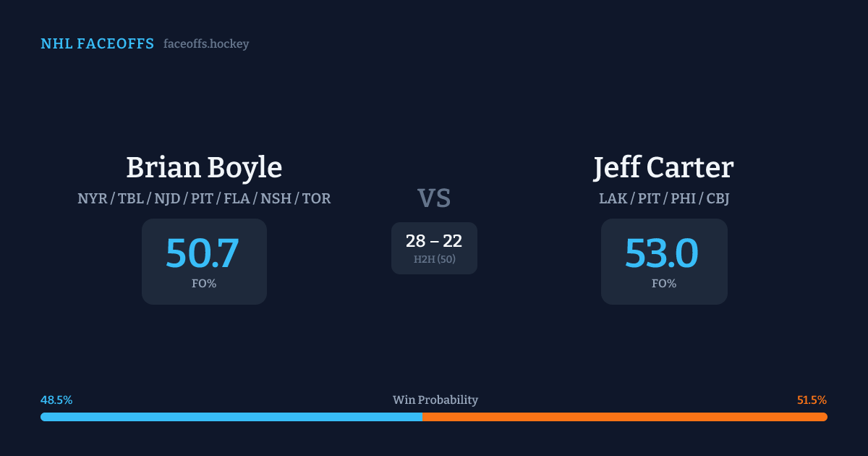Select the Brian Boyle player name

(x=204, y=168)
